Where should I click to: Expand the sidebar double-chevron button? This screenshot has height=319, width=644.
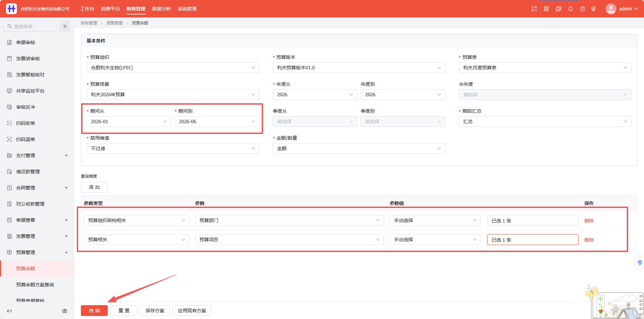65,26
